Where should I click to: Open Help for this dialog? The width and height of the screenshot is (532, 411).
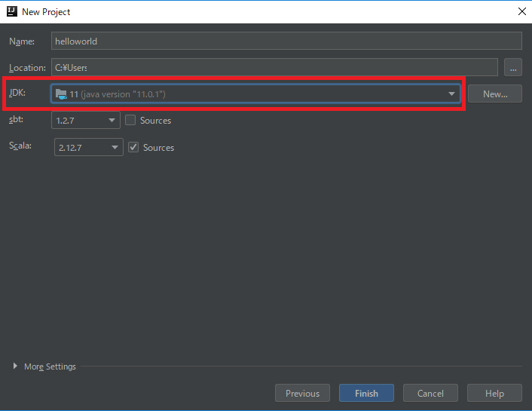494,394
